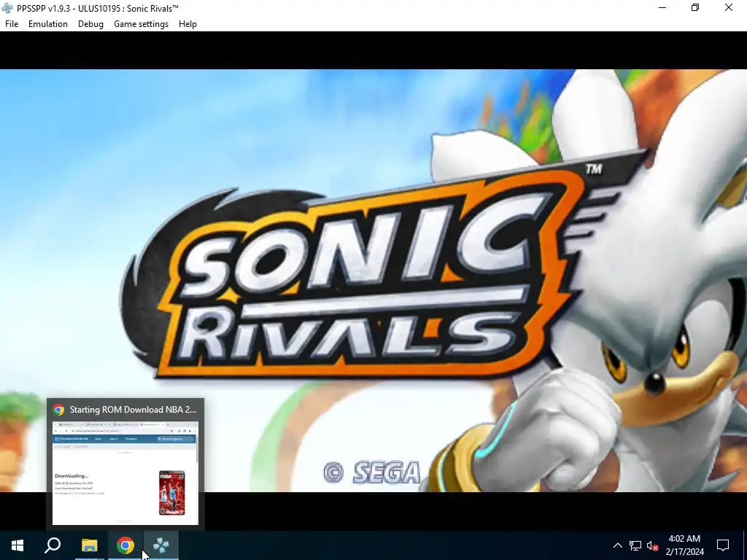Click Chrome icon in preview popup header
Image resolution: width=747 pixels, height=560 pixels.
[x=58, y=410]
